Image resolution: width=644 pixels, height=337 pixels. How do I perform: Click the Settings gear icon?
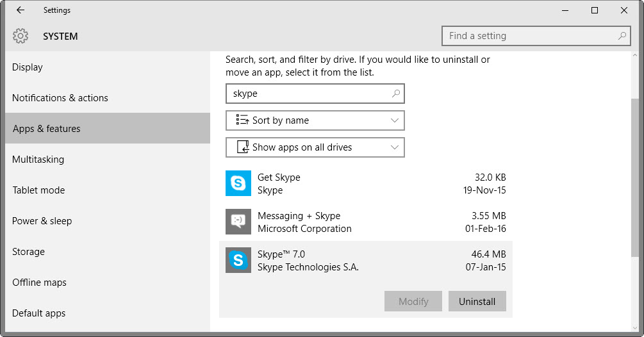(x=20, y=36)
